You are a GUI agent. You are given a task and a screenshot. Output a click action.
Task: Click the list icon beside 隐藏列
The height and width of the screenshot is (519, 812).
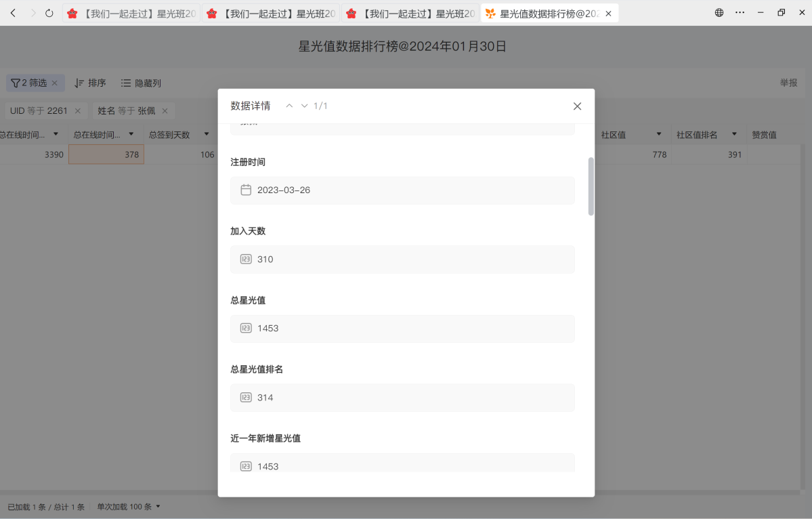(126, 83)
